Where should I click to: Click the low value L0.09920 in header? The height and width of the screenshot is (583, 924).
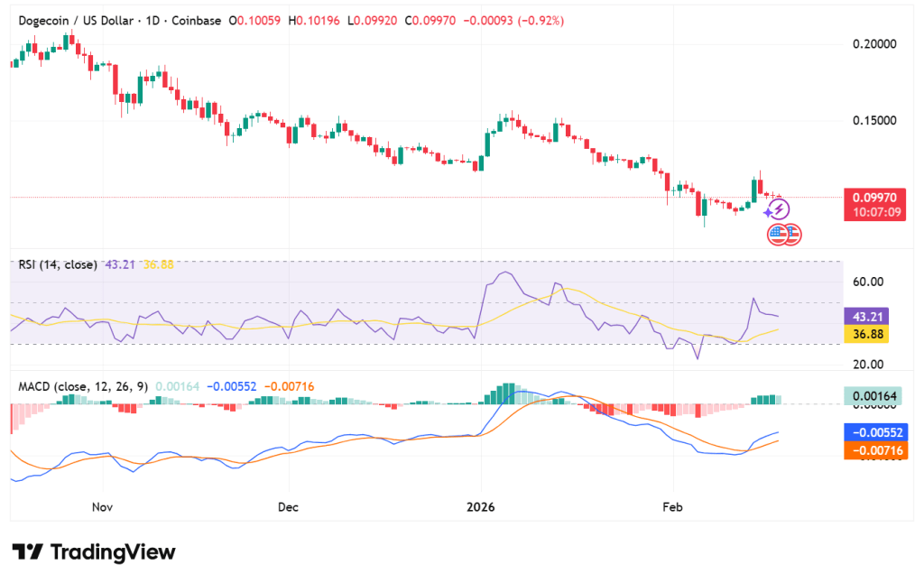point(373,21)
